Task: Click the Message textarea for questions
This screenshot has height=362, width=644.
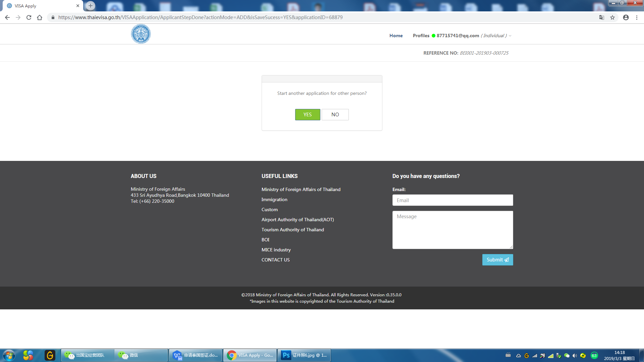Action: 452,229
